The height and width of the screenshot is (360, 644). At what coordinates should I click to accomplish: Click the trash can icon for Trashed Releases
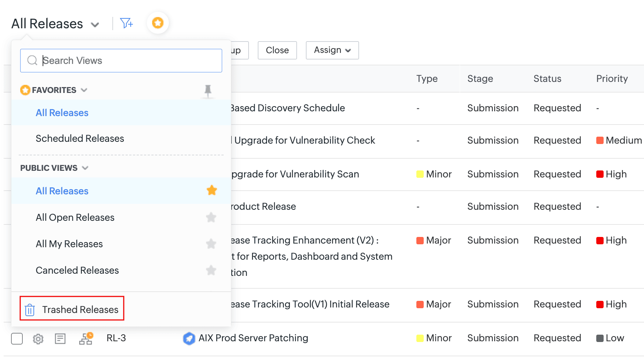pyautogui.click(x=30, y=310)
